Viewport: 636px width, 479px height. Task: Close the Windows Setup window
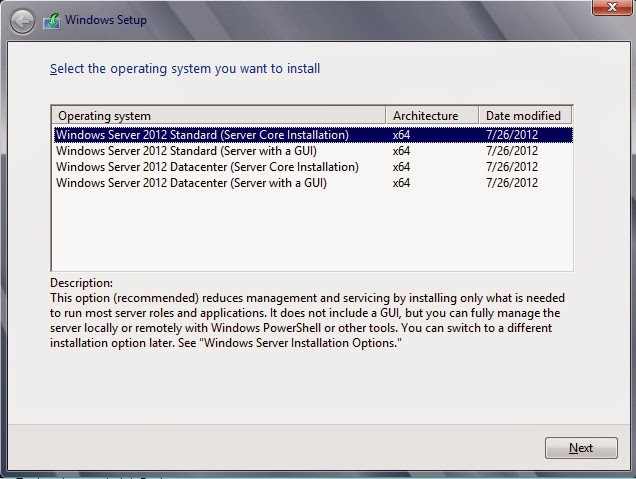(612, 7)
